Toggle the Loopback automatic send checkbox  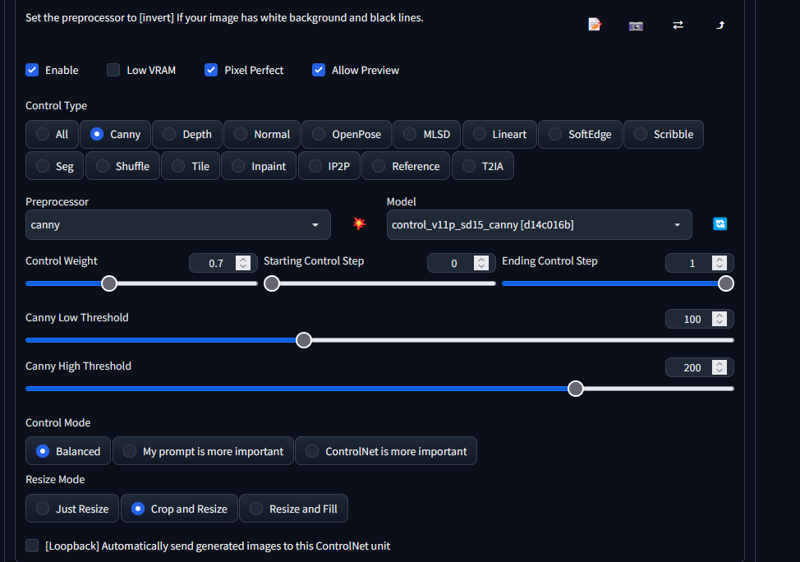[x=32, y=546]
